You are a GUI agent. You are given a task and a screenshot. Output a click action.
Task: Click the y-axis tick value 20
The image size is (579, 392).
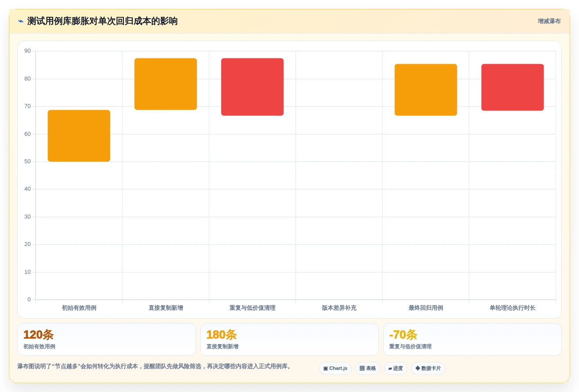27,244
